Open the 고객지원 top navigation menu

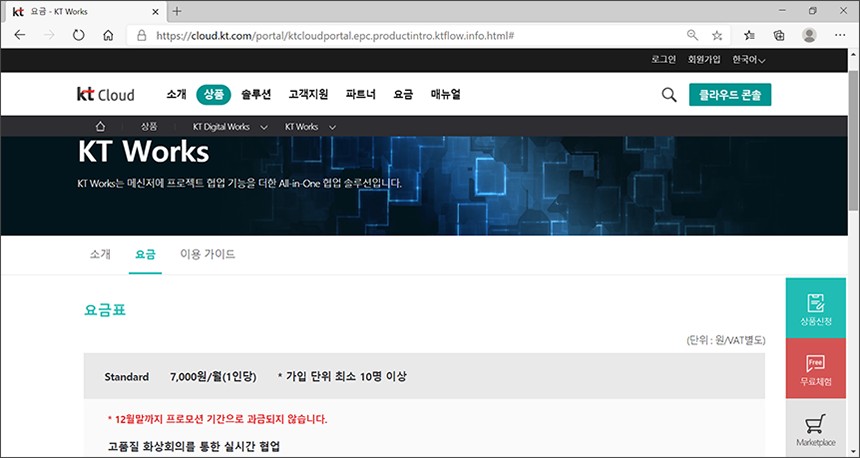(308, 94)
